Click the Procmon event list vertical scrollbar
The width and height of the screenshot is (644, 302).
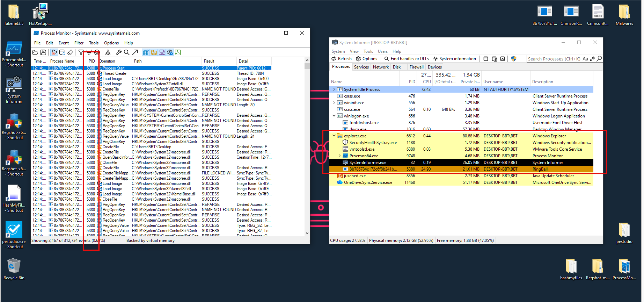(307, 147)
